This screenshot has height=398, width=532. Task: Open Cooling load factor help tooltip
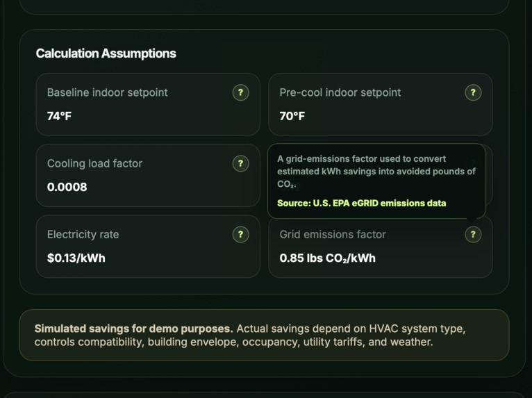pyautogui.click(x=240, y=163)
